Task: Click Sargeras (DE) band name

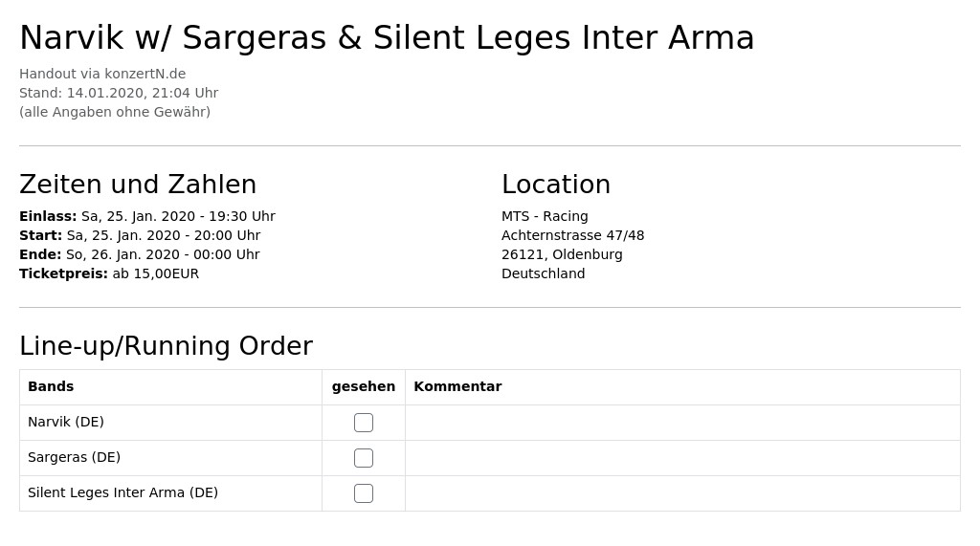Action: (74, 457)
